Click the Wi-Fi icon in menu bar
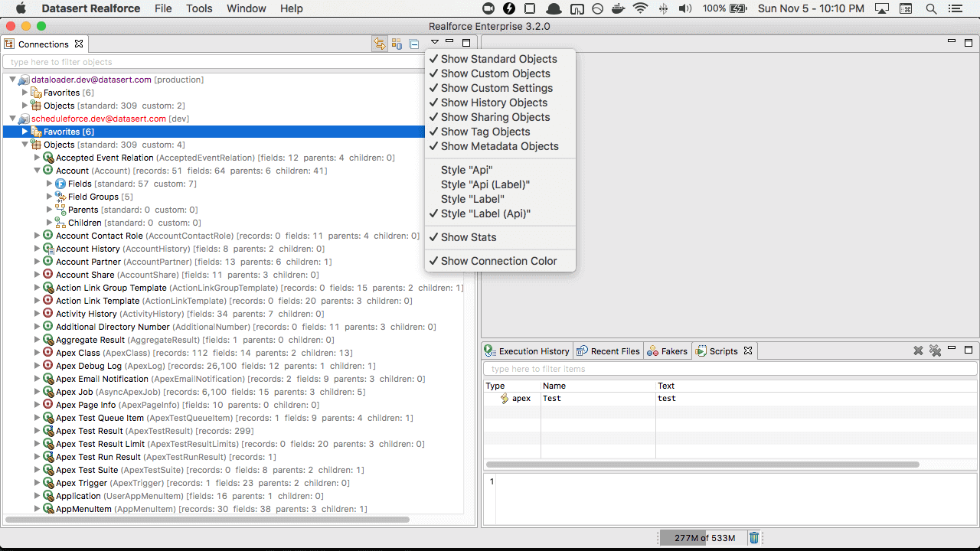980x551 pixels. [640, 8]
